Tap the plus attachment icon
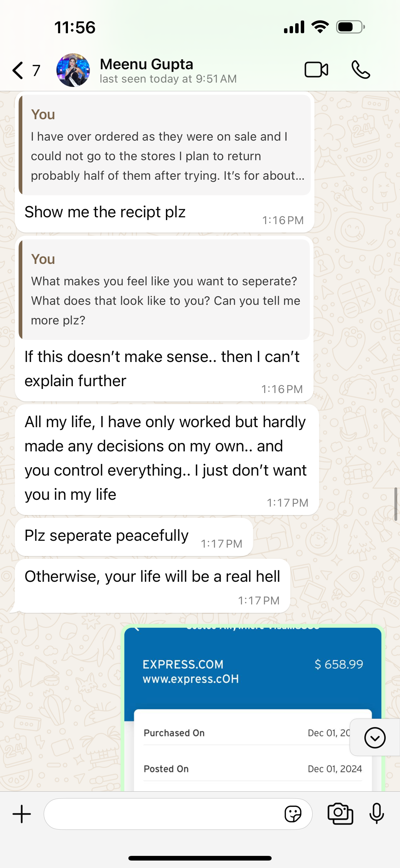This screenshot has height=868, width=400. click(22, 814)
